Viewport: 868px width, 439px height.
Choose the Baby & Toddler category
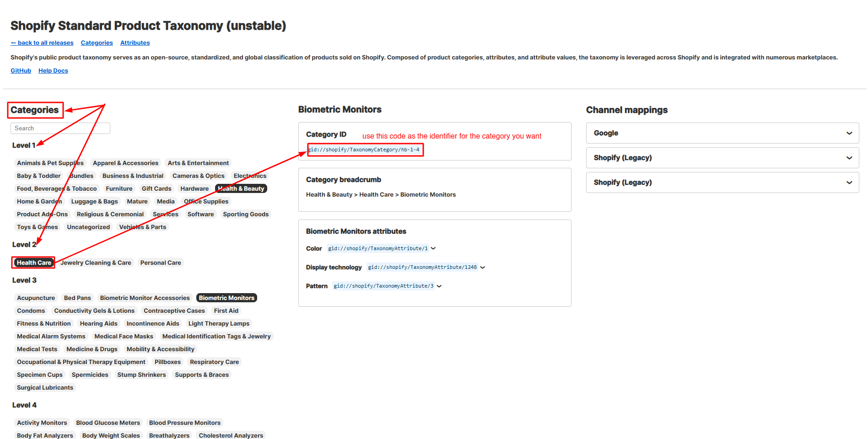[x=38, y=176]
